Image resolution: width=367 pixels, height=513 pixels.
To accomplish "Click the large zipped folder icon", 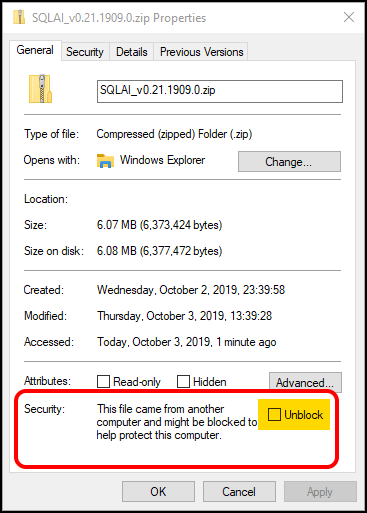I will point(40,89).
